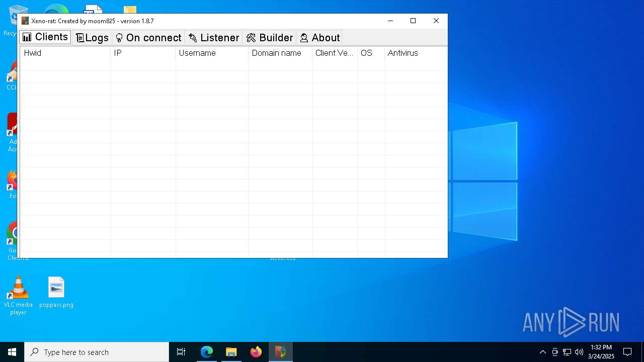The image size is (644, 362).
Task: Maximize the Xeno-rat window
Action: (x=413, y=21)
